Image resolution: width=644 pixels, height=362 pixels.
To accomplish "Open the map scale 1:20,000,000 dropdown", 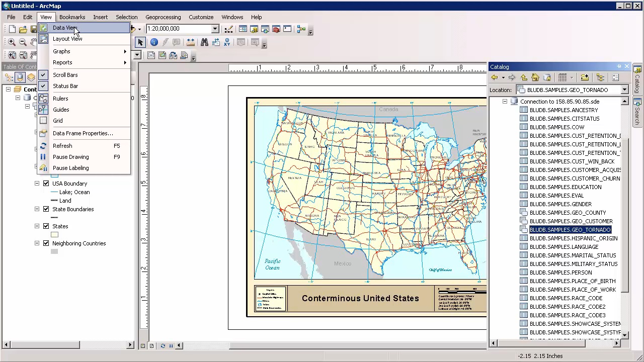I will coord(215,29).
